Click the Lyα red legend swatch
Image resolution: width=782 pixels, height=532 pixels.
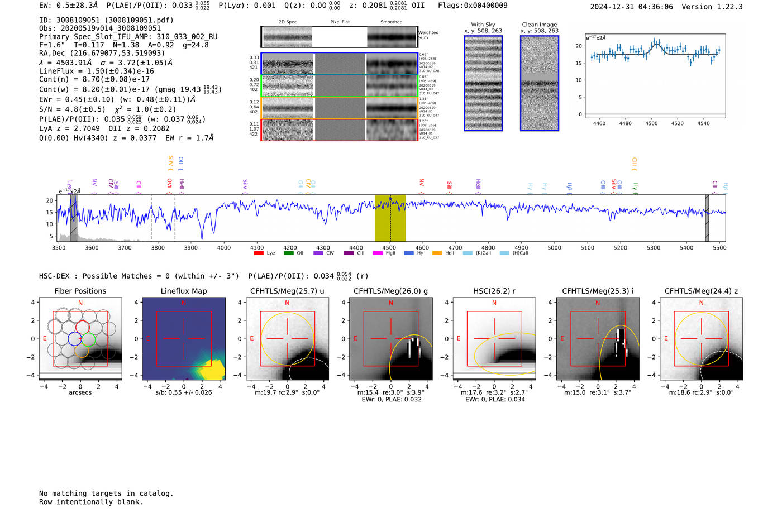[x=258, y=253]
